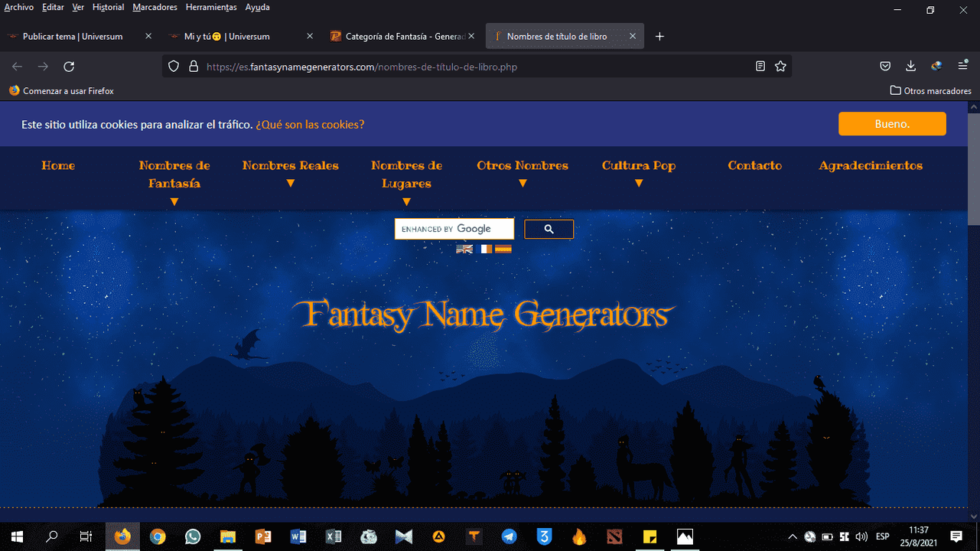Open the Archivo menu
The height and width of the screenshot is (551, 980).
click(18, 7)
